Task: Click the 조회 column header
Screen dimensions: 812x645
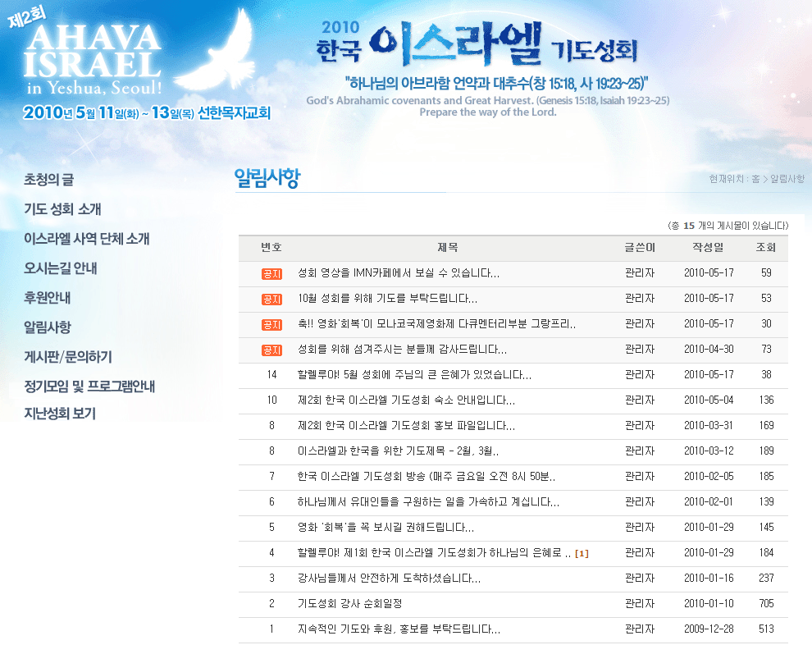Action: pos(766,248)
